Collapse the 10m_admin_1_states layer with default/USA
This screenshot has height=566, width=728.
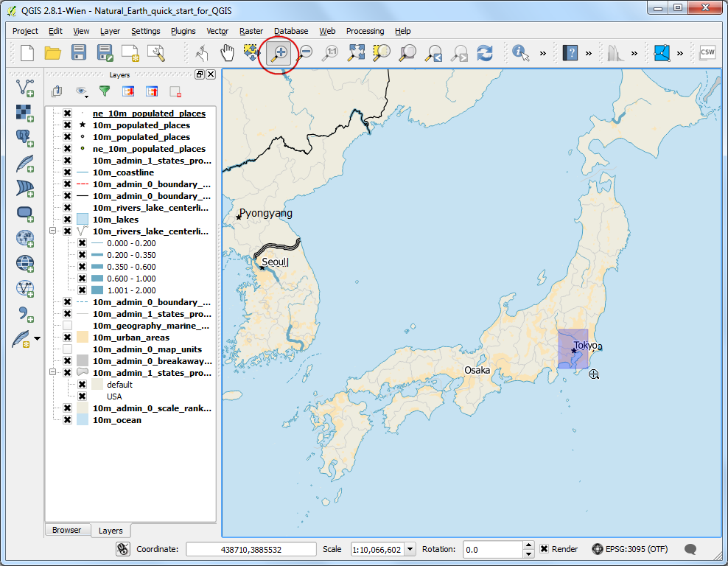52,372
